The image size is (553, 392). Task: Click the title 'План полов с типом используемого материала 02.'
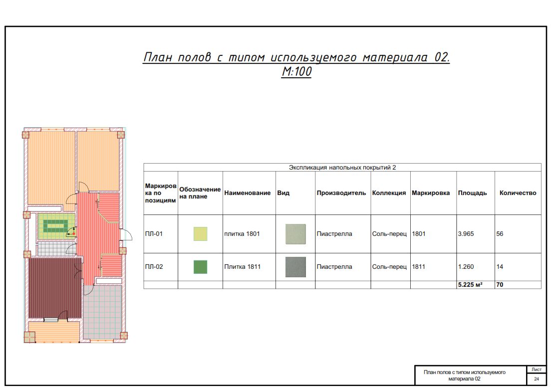pos(296,57)
